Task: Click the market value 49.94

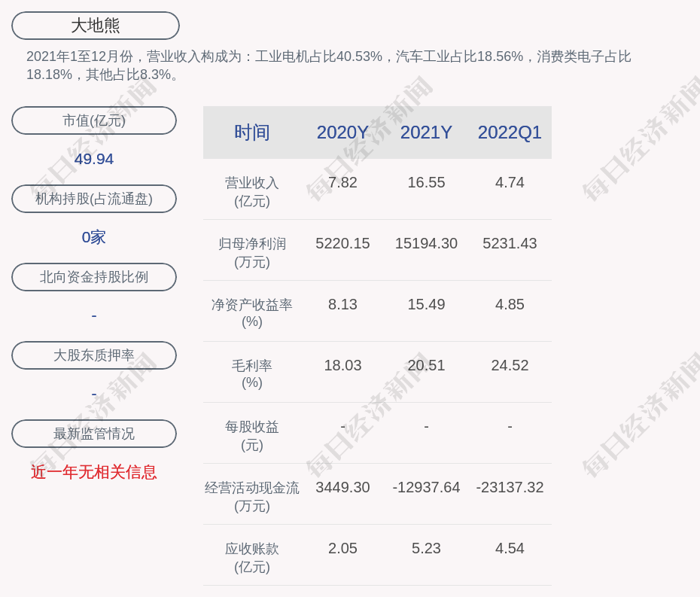Action: coord(94,159)
